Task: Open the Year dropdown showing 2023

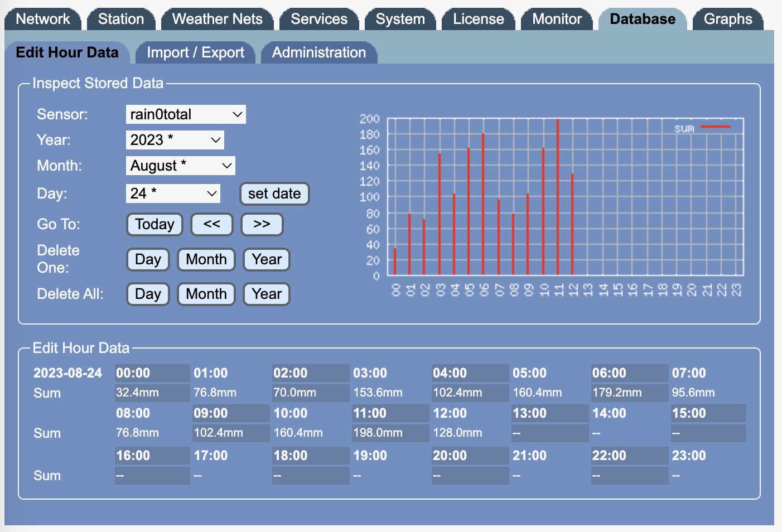Action: 175,140
